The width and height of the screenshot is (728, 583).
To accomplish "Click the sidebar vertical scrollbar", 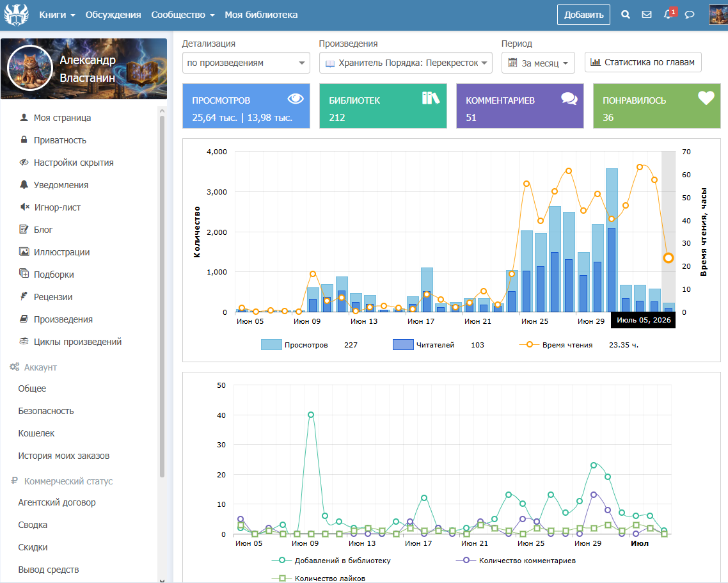I will pos(162,298).
